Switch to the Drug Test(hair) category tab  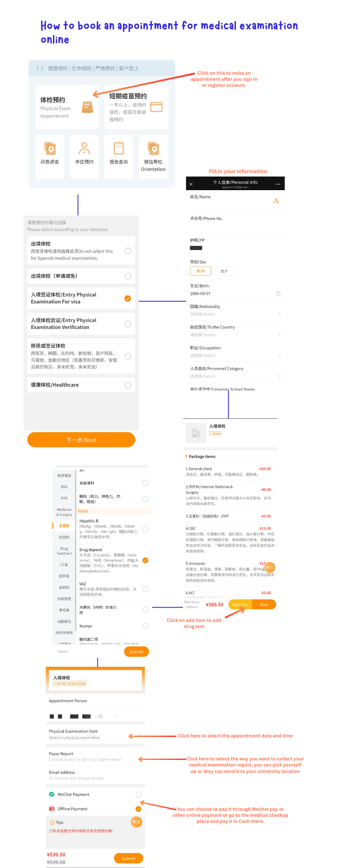point(64,551)
